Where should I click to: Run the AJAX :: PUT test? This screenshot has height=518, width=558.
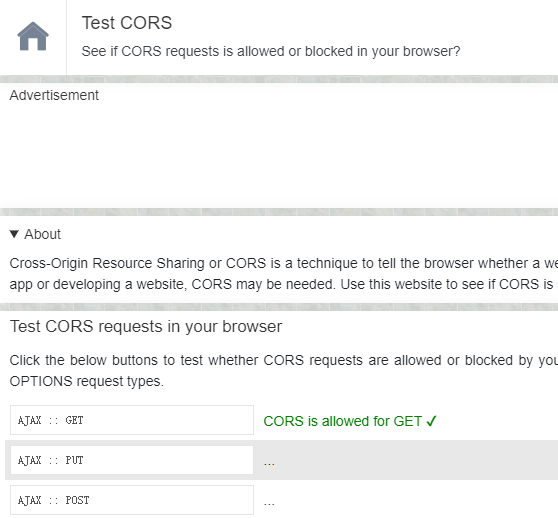tap(132, 460)
